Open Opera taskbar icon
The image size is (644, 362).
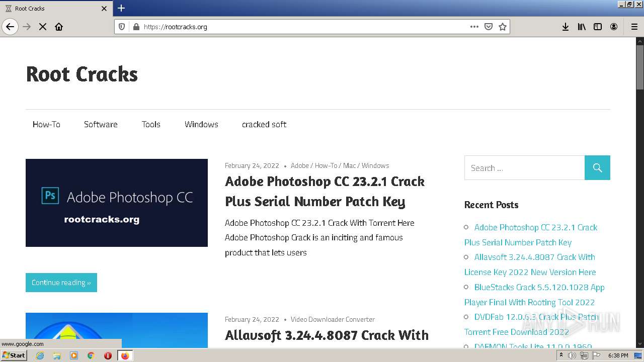pyautogui.click(x=108, y=355)
